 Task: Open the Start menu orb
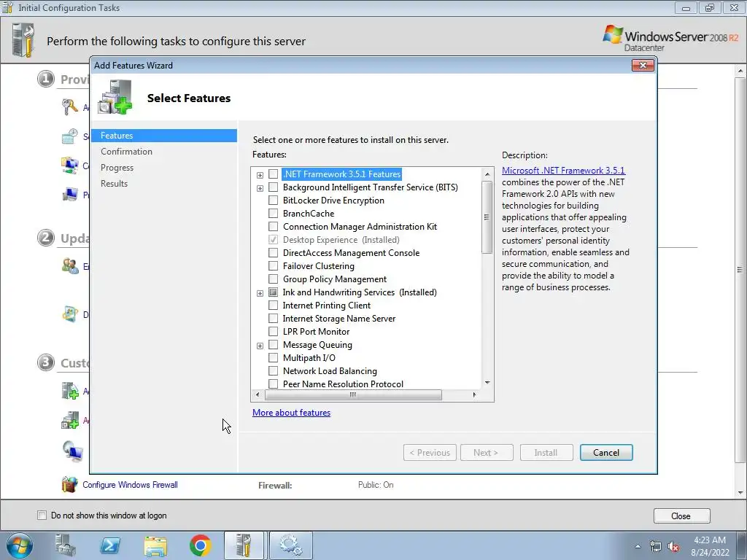(20, 545)
